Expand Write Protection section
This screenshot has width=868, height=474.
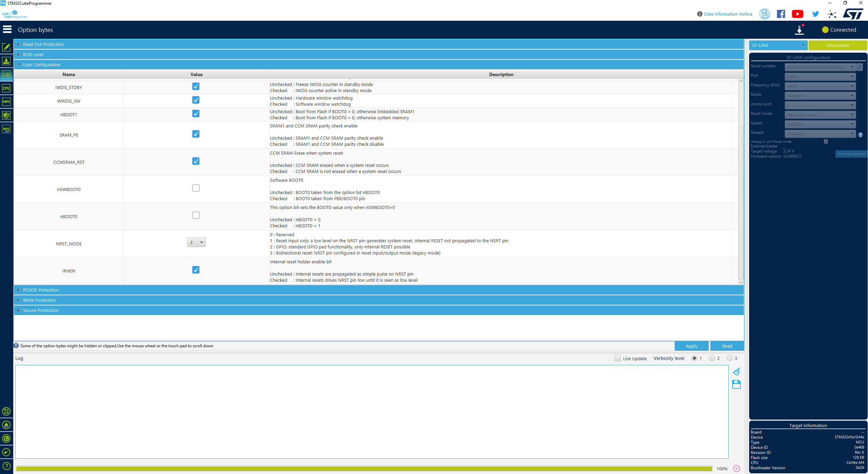pyautogui.click(x=378, y=300)
